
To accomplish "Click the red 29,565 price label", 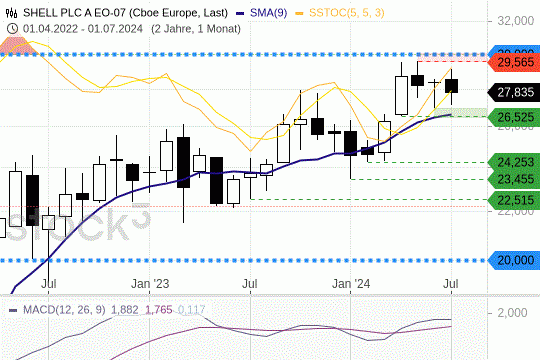I will coord(514,62).
